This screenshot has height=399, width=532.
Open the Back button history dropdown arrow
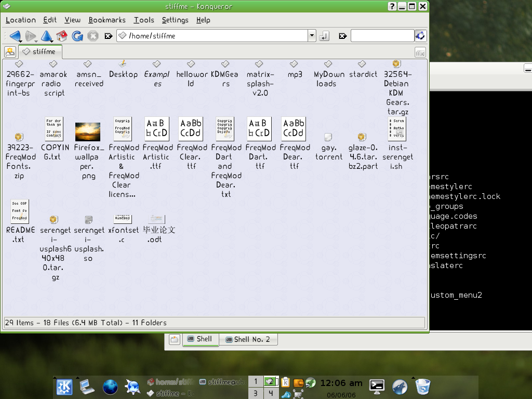(x=20, y=41)
